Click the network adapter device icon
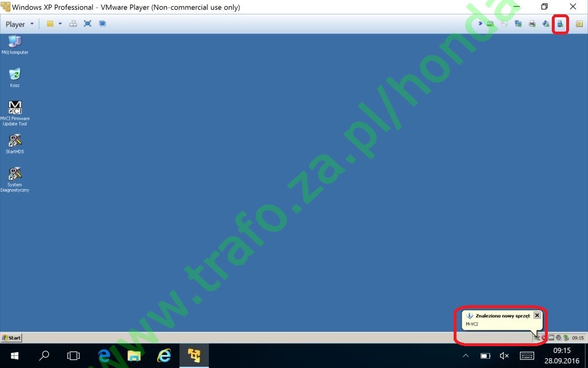 click(x=519, y=24)
